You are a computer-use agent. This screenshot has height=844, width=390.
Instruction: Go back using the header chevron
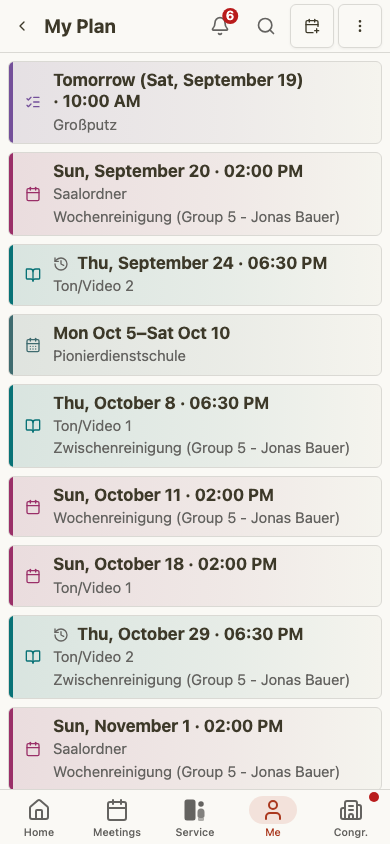[x=22, y=26]
